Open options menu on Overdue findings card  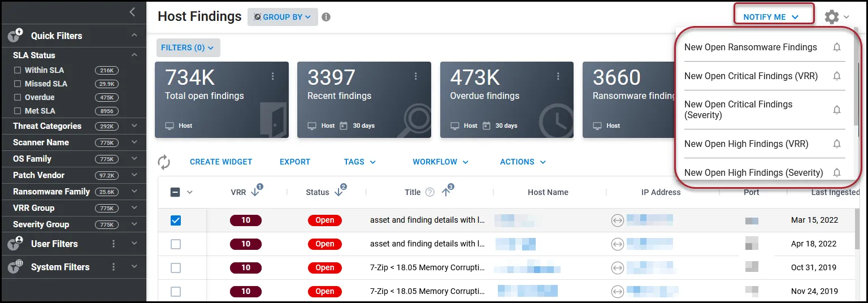pyautogui.click(x=558, y=76)
